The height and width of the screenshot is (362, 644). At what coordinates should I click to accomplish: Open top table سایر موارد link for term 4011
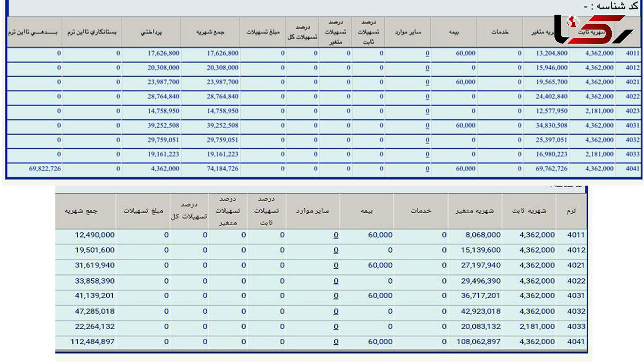(x=427, y=53)
